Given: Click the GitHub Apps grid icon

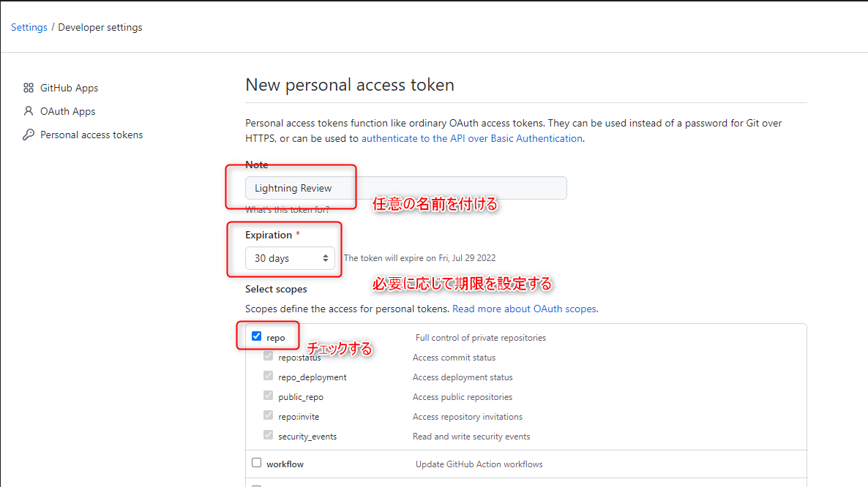Looking at the screenshot, I should coord(29,88).
